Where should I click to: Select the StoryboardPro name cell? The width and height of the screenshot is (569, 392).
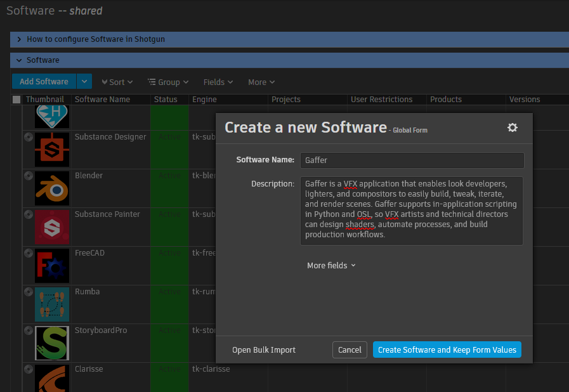(x=110, y=343)
